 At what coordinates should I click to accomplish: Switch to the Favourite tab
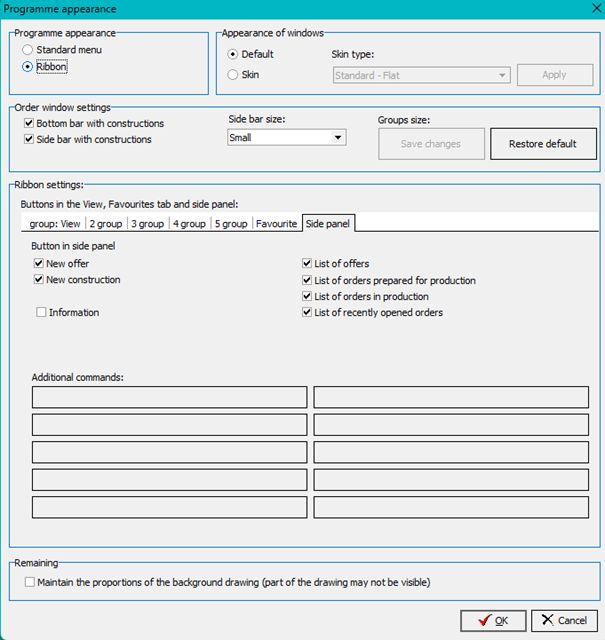pos(276,224)
